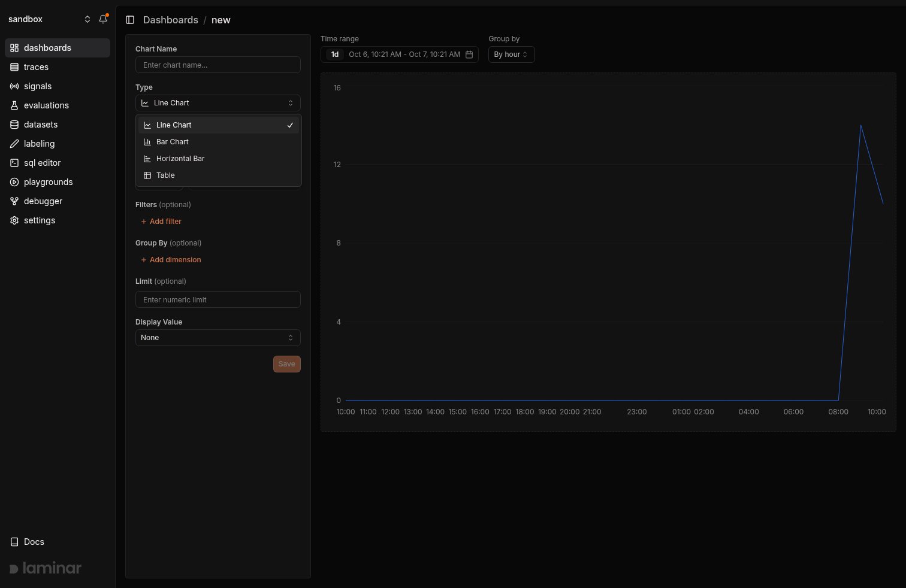Go to Dashboards breadcrumb link
The image size is (906, 588).
(x=171, y=20)
